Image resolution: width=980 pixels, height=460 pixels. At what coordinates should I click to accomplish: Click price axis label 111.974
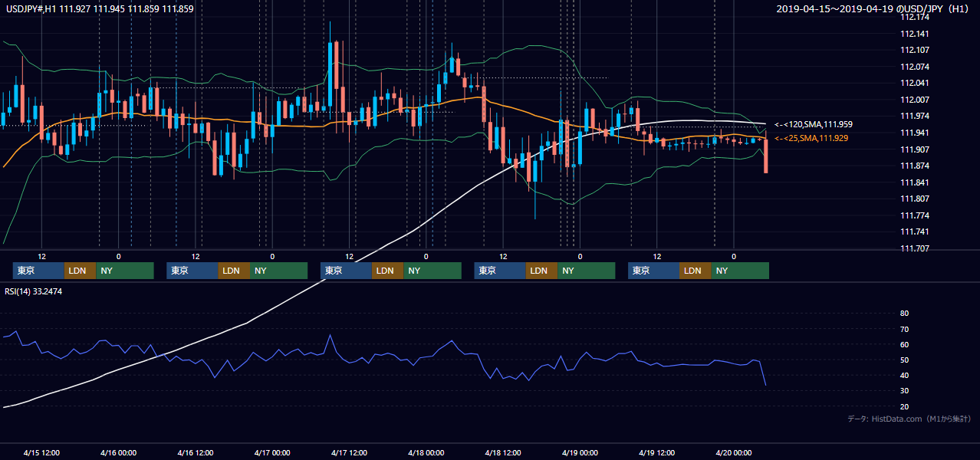point(915,116)
